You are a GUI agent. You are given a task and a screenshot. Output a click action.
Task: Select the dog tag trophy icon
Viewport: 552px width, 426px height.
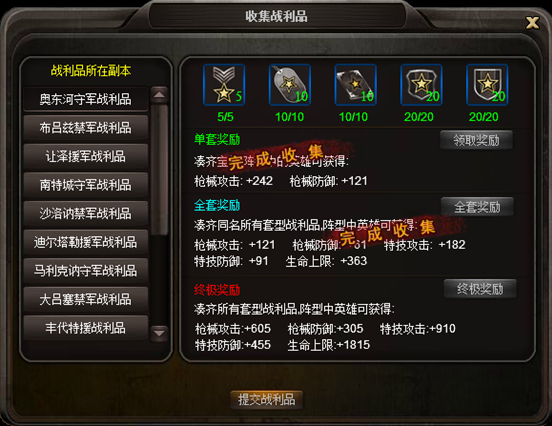290,85
